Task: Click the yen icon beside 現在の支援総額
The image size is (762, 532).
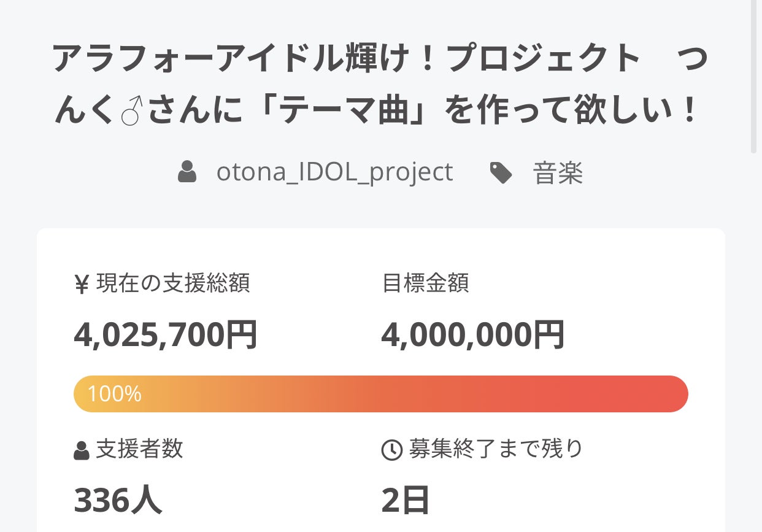Action: coord(82,284)
